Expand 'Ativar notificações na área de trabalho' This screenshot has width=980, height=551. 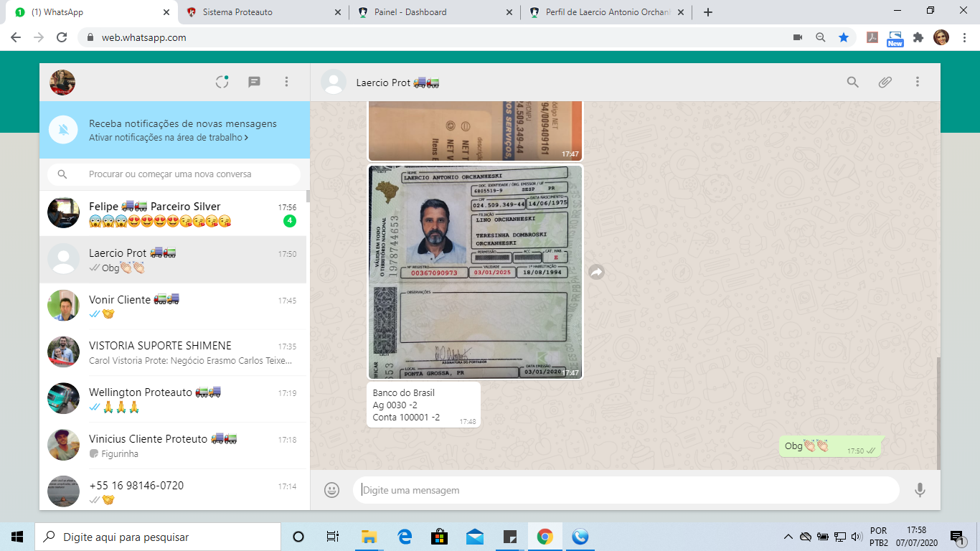tap(169, 138)
